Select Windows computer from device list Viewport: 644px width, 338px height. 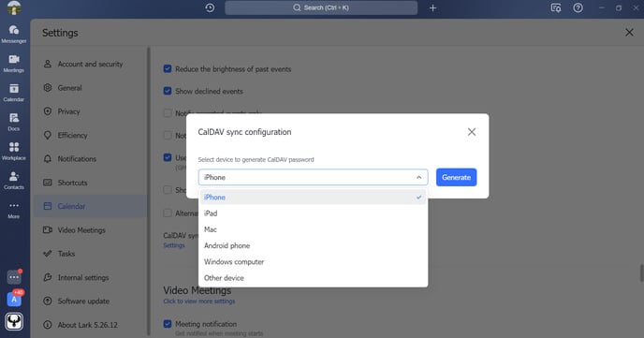click(x=313, y=261)
